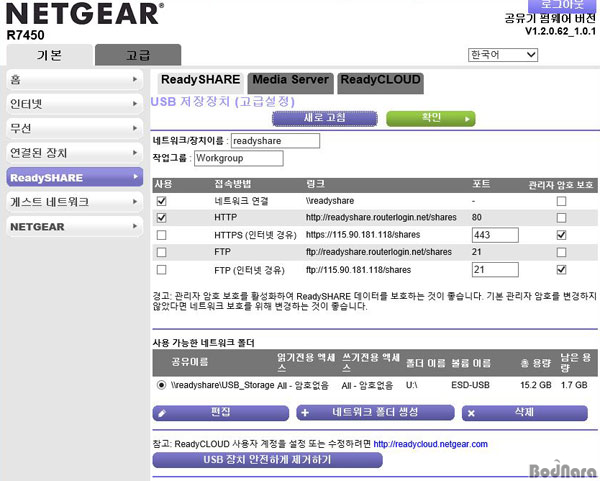Viewport: 600px width, 481px height.
Task: Click the 로그아웃 logout button
Action: pyautogui.click(x=562, y=5)
